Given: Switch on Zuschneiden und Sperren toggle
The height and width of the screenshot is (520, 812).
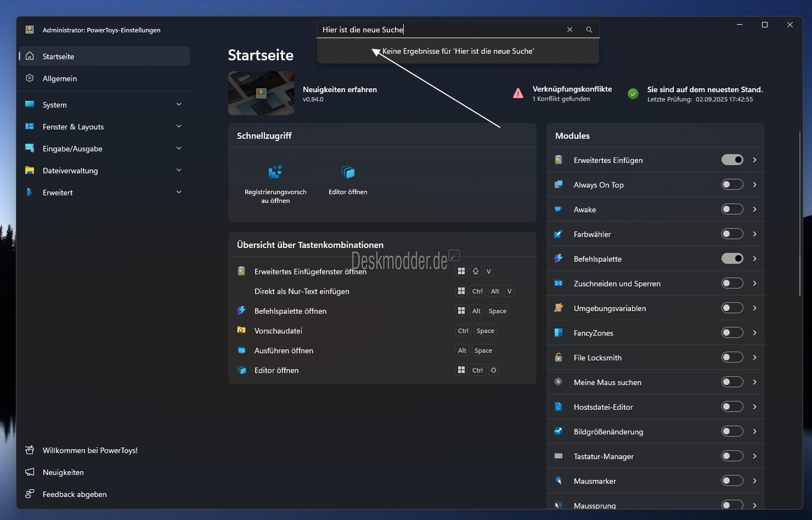Looking at the screenshot, I should pos(732,283).
